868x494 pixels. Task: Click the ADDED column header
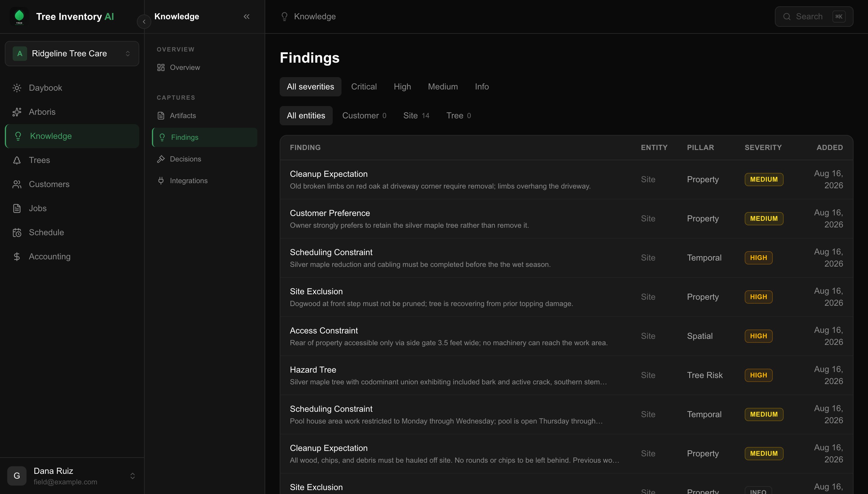829,148
